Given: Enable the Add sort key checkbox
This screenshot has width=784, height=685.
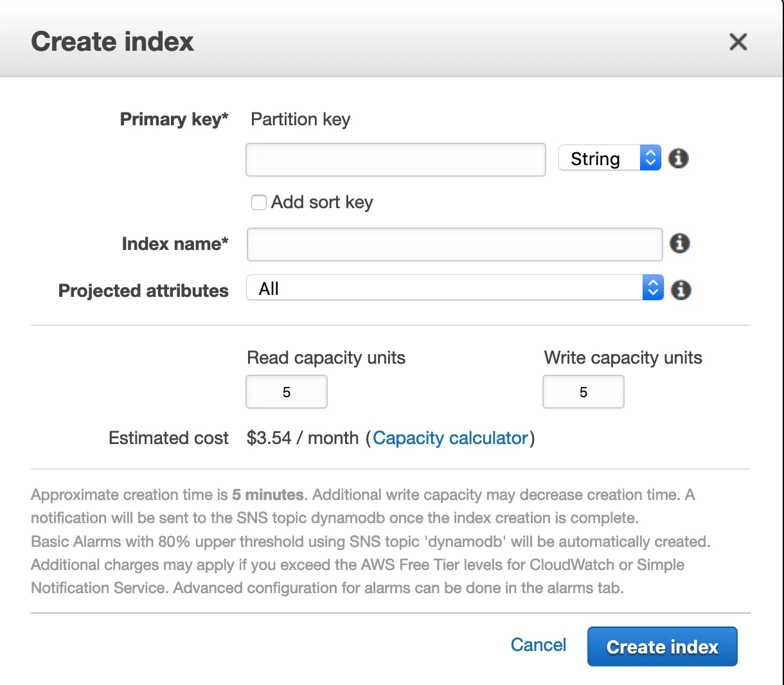Looking at the screenshot, I should pos(259,203).
